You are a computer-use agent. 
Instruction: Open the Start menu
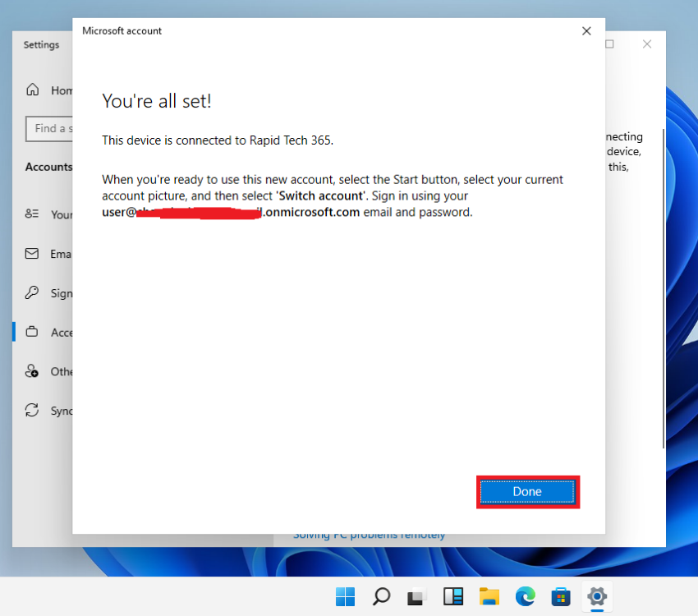pyautogui.click(x=345, y=595)
